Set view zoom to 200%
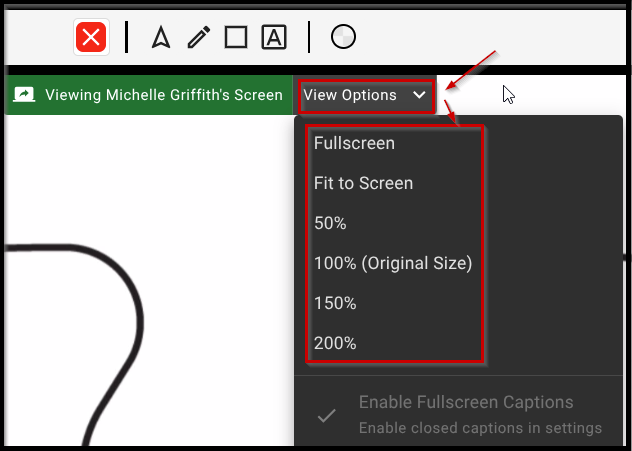632x451 pixels. pyautogui.click(x=335, y=343)
